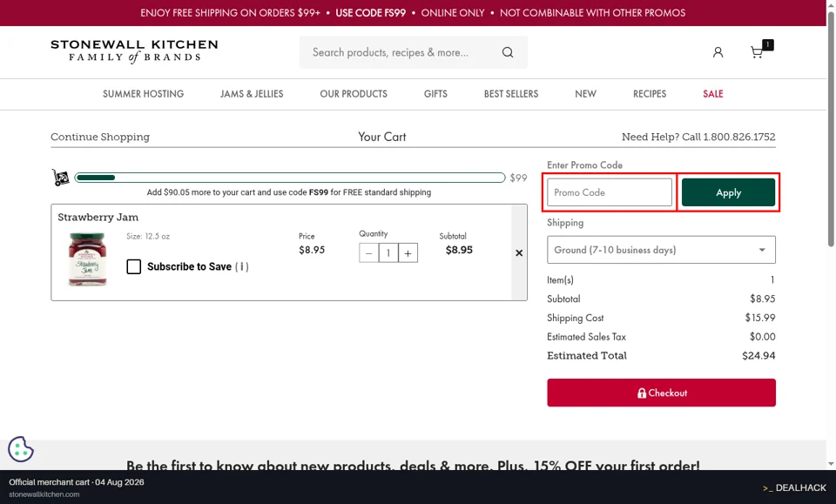The image size is (836, 504).
Task: Click the Strawberry Jam product title
Action: (x=98, y=217)
